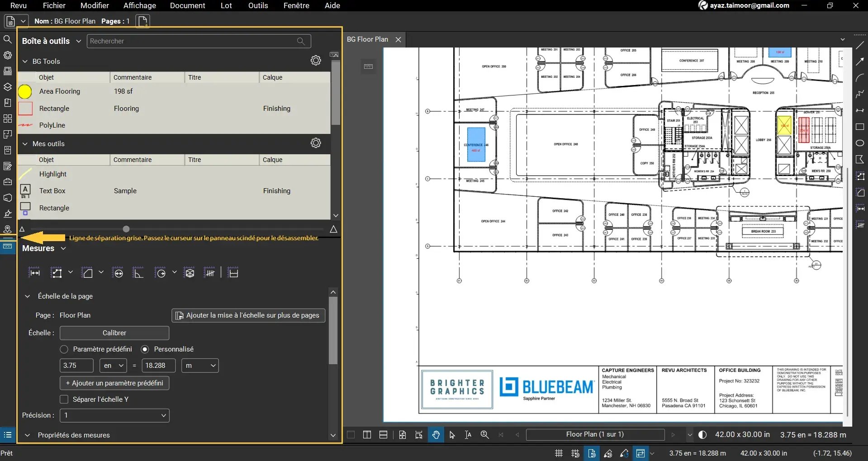Activate the Pan (hand) tool in status bar
The width and height of the screenshot is (868, 461).
click(x=435, y=434)
